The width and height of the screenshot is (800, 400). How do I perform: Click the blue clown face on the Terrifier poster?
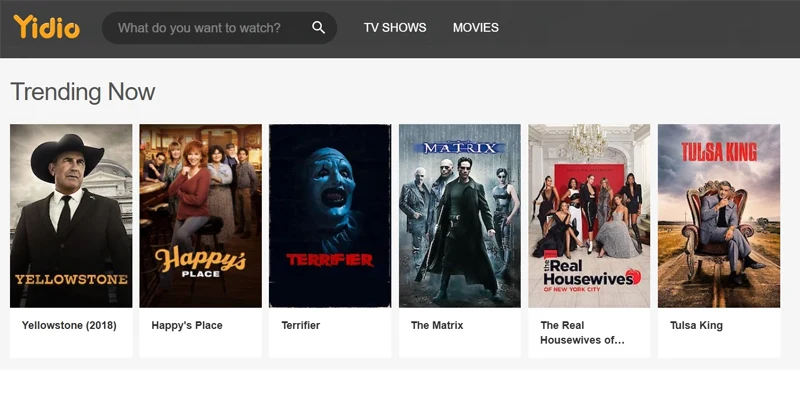[x=331, y=186]
